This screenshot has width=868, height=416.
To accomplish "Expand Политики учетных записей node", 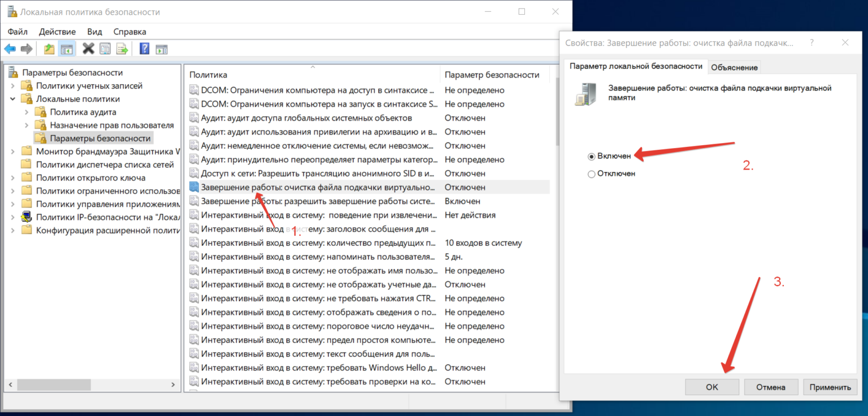I will click(x=13, y=85).
